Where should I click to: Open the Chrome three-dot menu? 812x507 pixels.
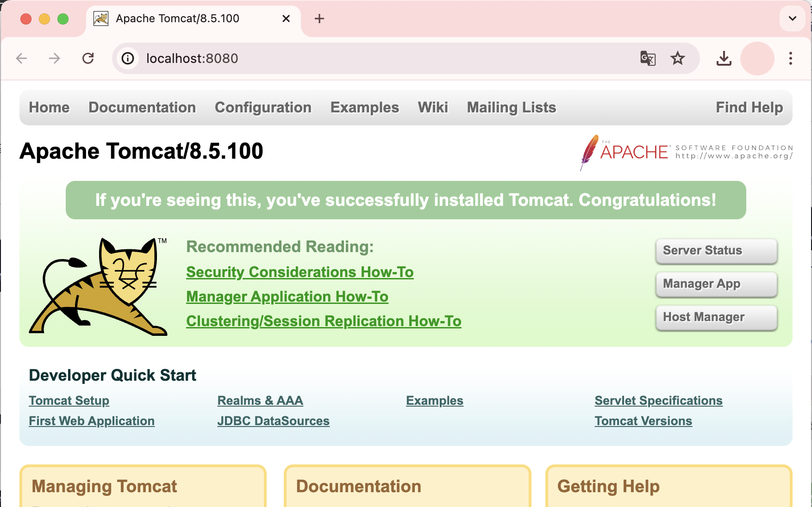791,58
